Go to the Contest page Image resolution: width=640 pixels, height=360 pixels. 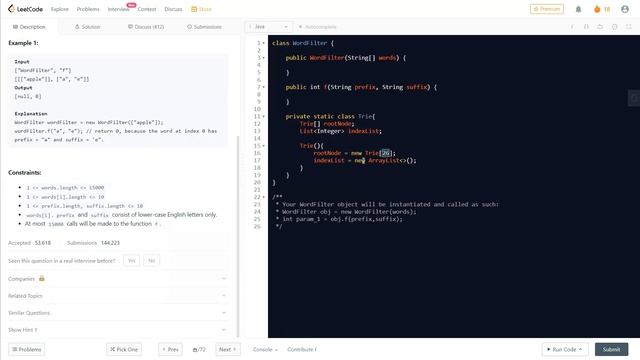[x=147, y=9]
